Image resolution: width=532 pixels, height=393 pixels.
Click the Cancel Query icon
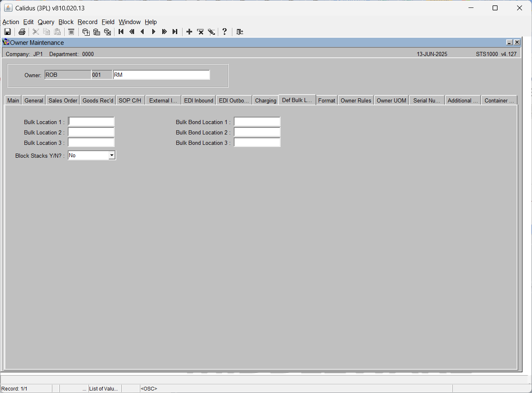[107, 32]
